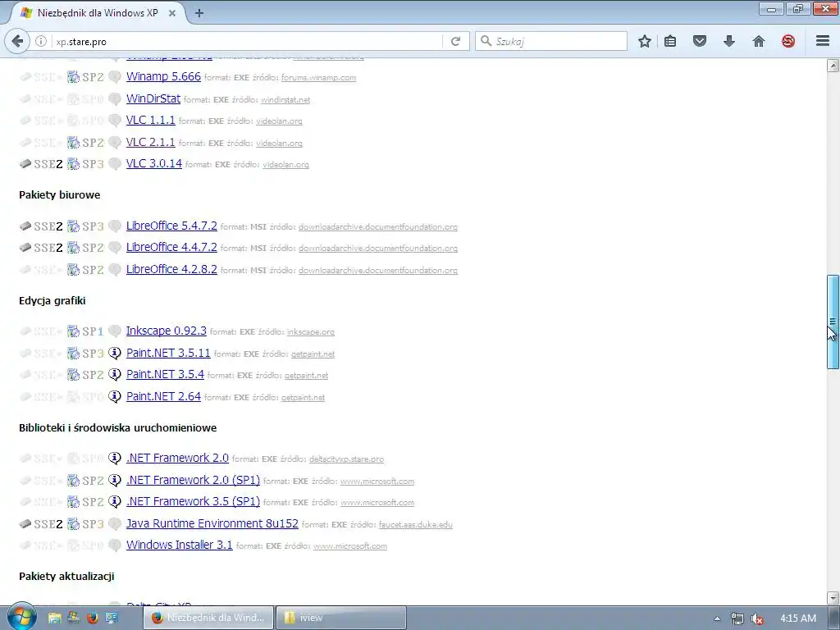Open the downloads arrow panel

tap(729, 41)
